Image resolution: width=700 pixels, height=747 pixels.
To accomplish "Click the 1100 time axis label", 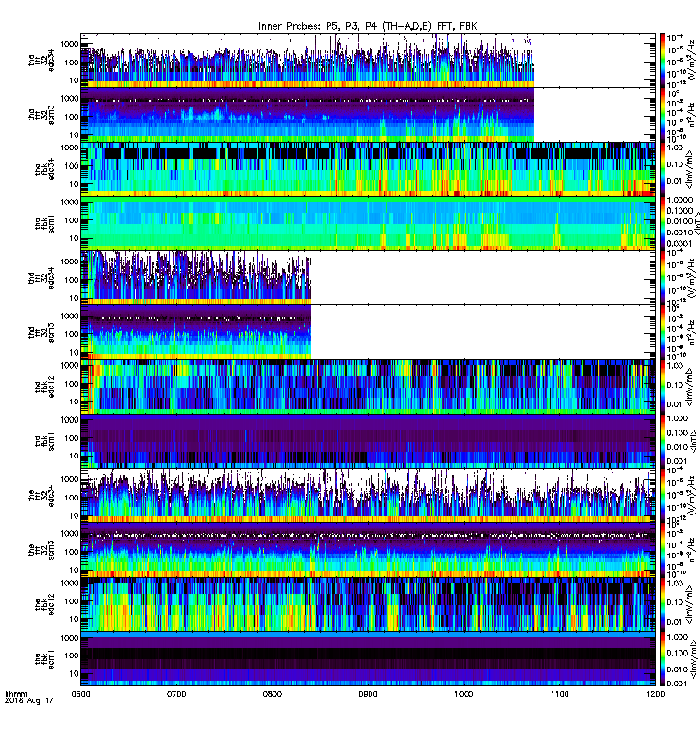I will coord(559,694).
